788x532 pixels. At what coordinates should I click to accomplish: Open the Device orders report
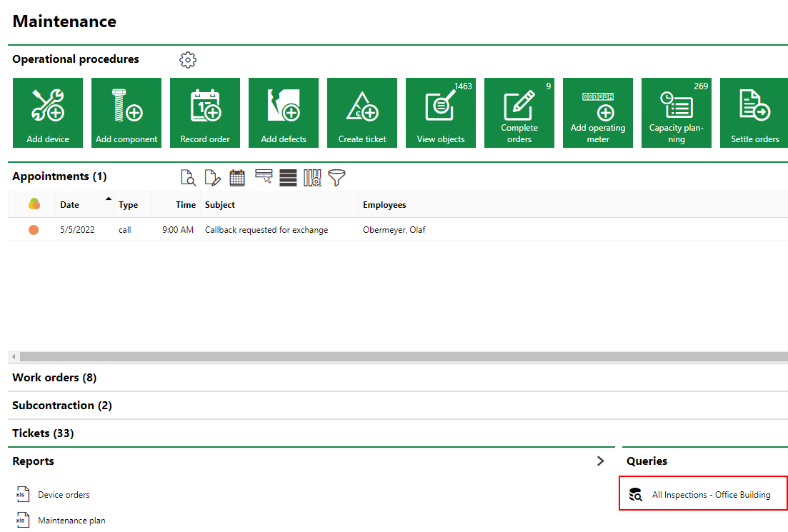point(64,494)
